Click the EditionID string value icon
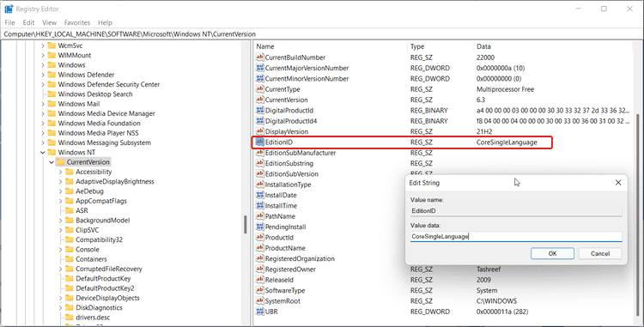 259,142
